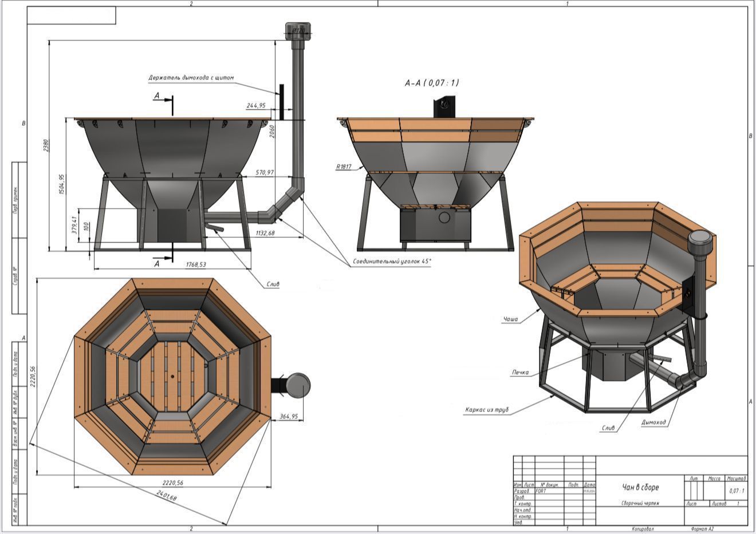
Task: Click the "Чаша" callout in isometric view
Action: coord(510,319)
